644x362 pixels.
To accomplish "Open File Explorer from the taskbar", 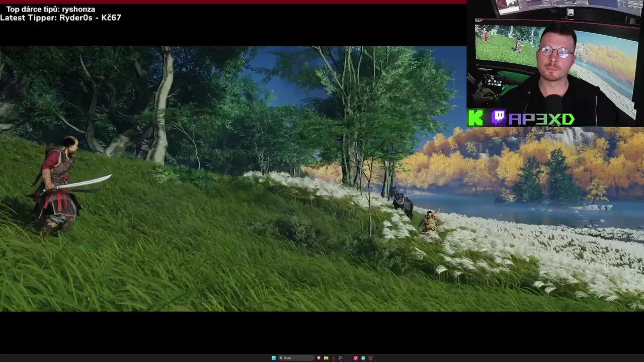I will pyautogui.click(x=326, y=358).
